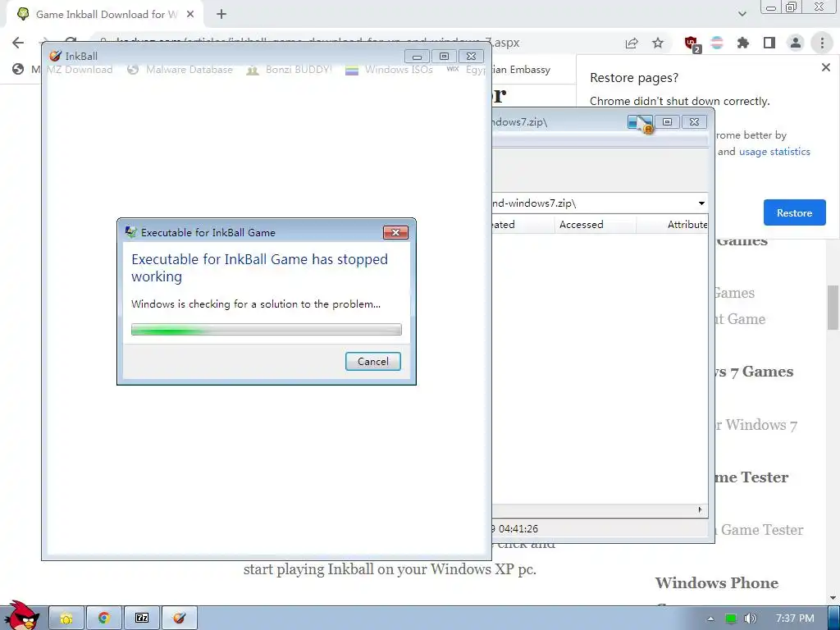Open Chrome three-dot menu
The image size is (840, 630).
click(822, 43)
